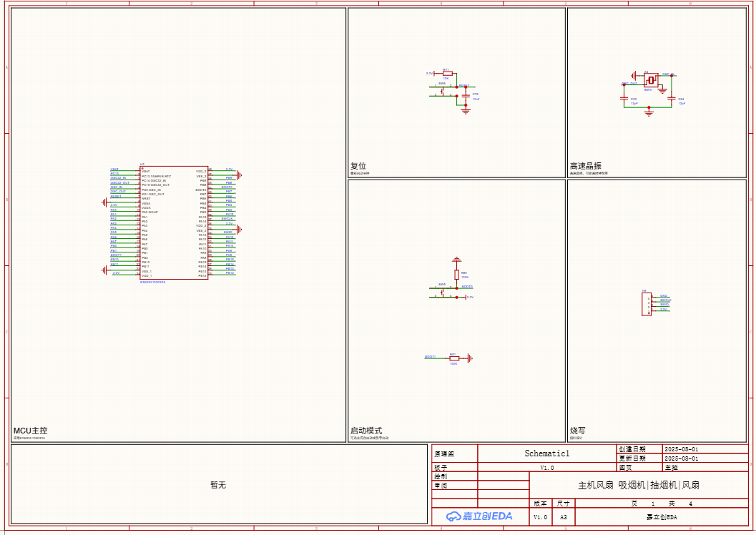Select the 10K pull-up resistor in reset circuit
The image size is (756, 535).
446,73
